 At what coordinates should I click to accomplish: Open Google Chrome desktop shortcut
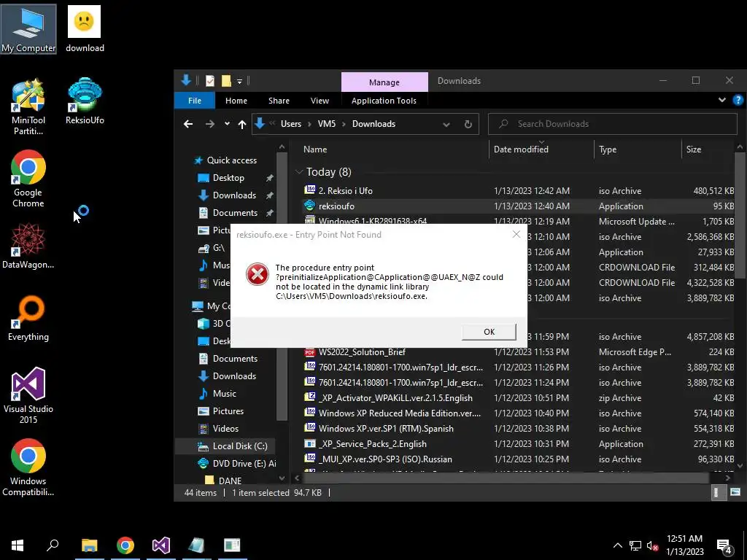pyautogui.click(x=28, y=179)
